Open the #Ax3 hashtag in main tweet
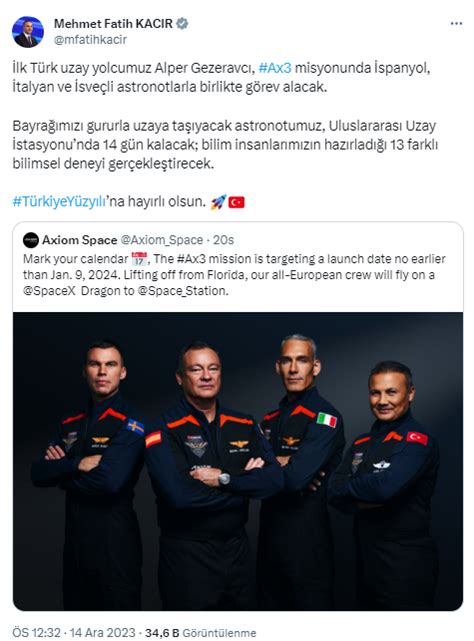 coord(275,67)
